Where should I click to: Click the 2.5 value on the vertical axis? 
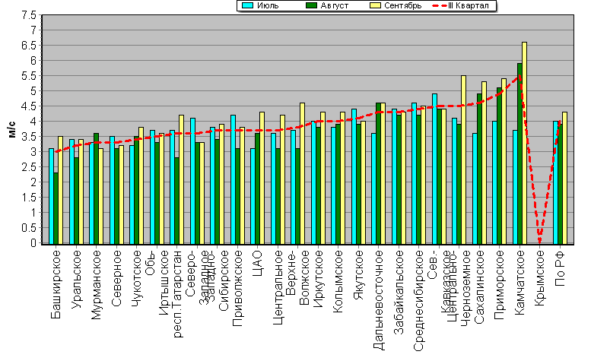29,167
